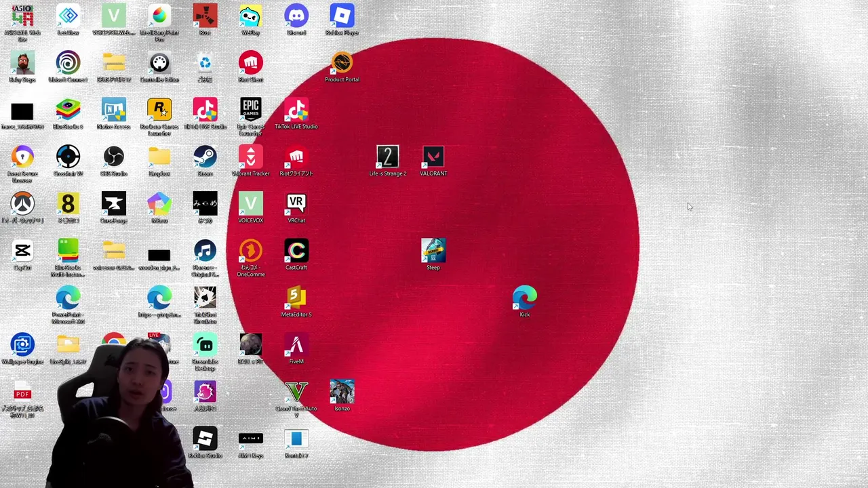The image size is (868, 488).
Task: Open Epic Games Launcher
Action: point(251,110)
